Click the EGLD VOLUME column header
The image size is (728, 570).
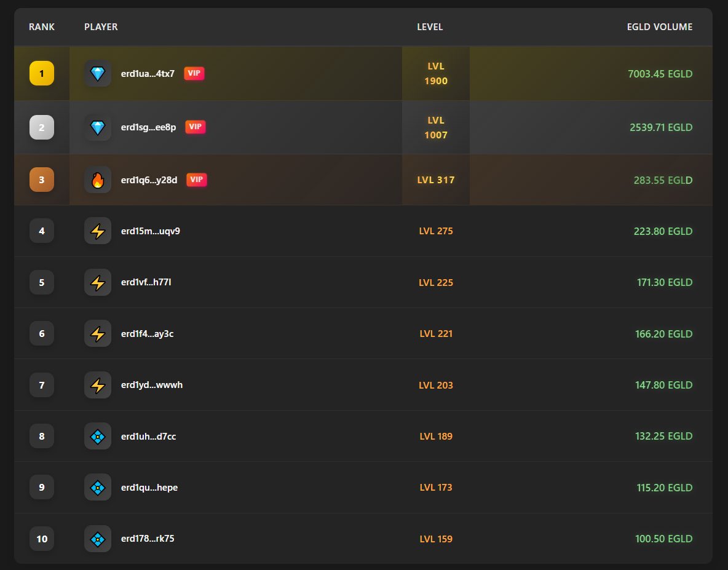(x=659, y=27)
